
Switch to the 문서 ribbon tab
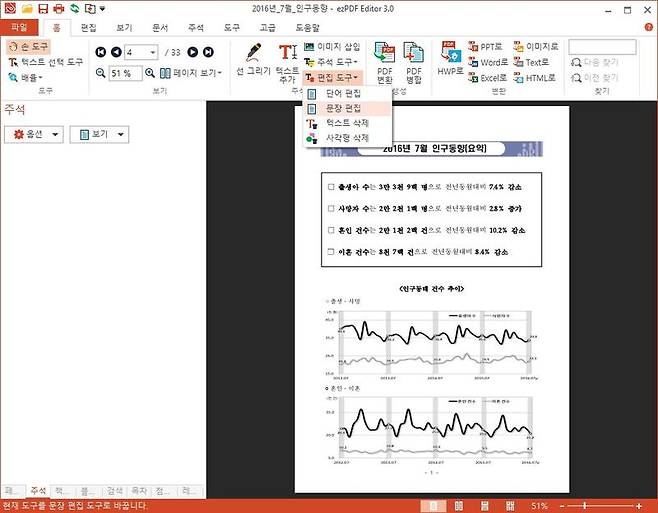pyautogui.click(x=160, y=28)
